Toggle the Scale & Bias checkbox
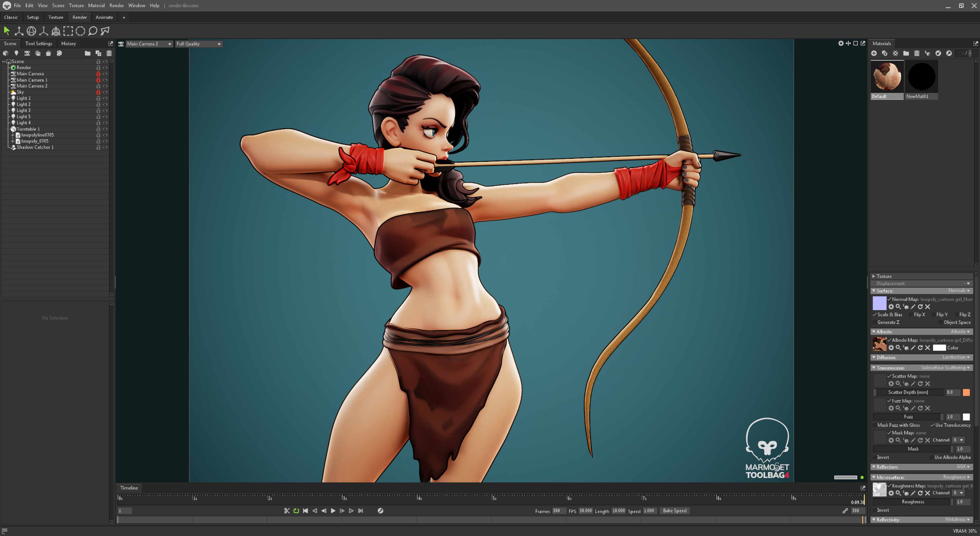980x536 pixels. (875, 315)
